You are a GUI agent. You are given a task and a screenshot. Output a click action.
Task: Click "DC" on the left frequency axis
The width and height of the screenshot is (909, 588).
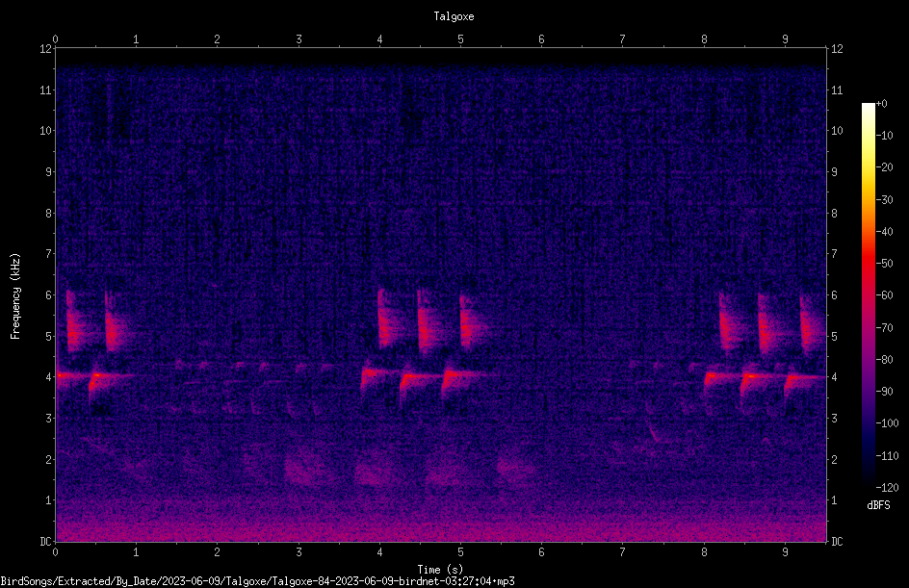point(46,542)
